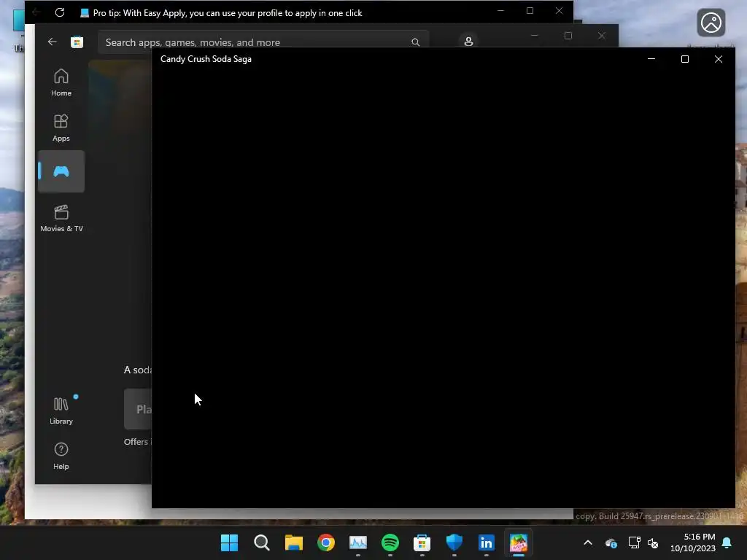This screenshot has width=747, height=560.
Task: Click the muted volume tray icon
Action: tap(653, 542)
